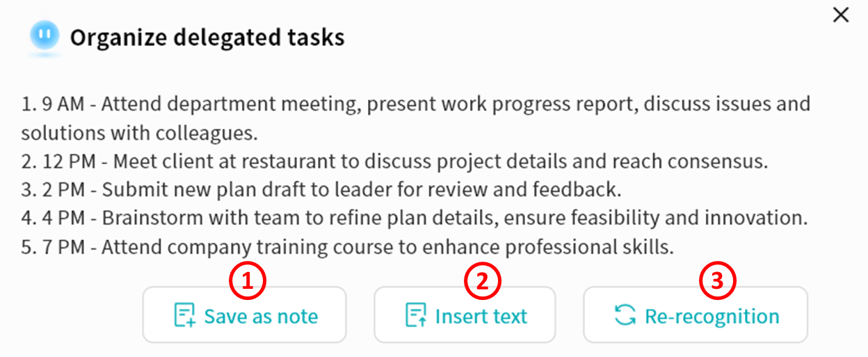868x357 pixels.
Task: Select the 7 PM training course task
Action: (347, 246)
